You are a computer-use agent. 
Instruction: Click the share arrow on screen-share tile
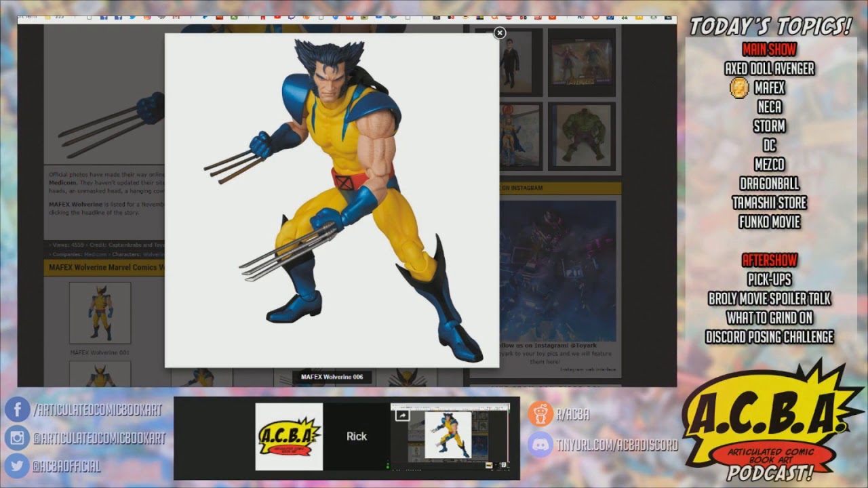point(401,415)
